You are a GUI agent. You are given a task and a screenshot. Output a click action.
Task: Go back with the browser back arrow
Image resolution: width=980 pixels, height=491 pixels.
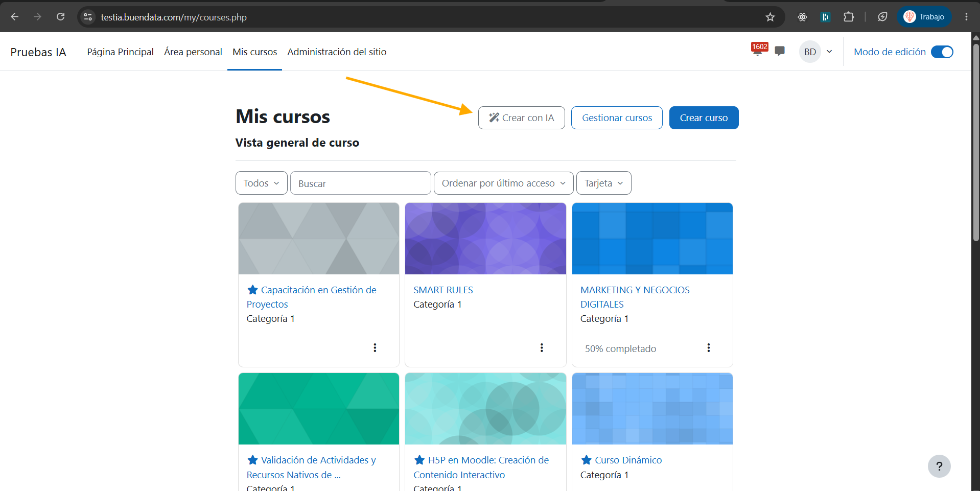point(15,17)
